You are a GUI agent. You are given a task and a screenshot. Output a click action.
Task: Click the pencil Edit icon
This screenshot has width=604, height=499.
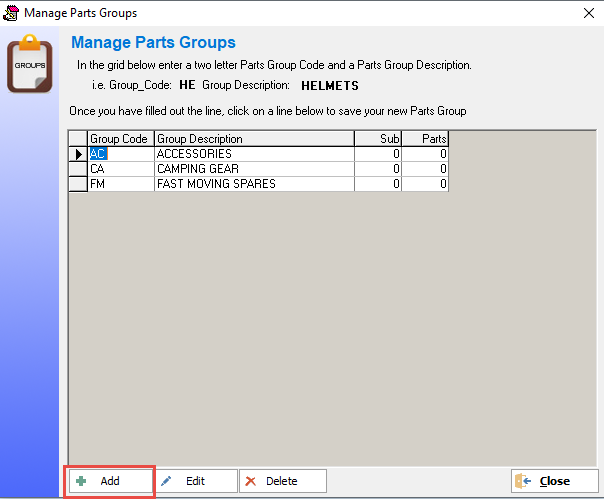coord(166,481)
